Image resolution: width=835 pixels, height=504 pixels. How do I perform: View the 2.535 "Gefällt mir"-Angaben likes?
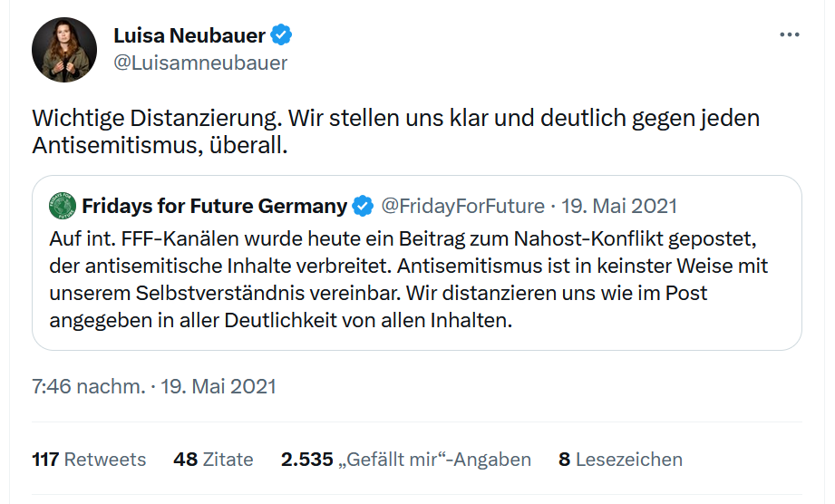[x=406, y=460]
